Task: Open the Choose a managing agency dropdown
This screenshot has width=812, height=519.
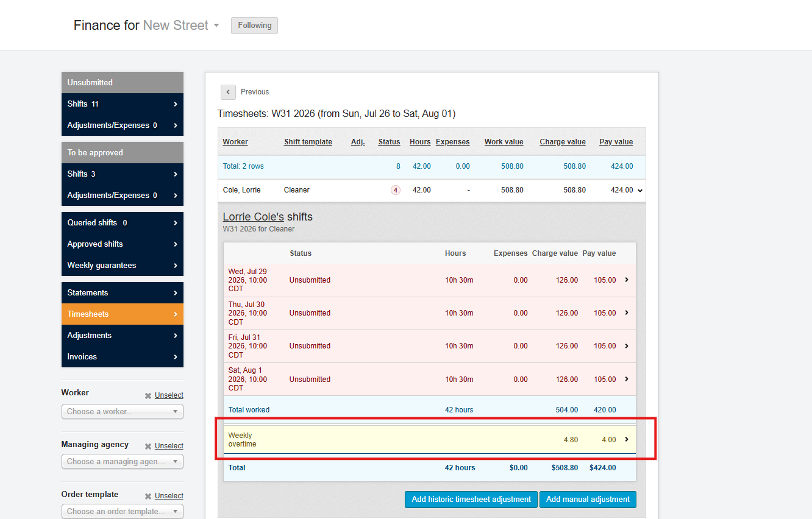Action: [x=123, y=462]
